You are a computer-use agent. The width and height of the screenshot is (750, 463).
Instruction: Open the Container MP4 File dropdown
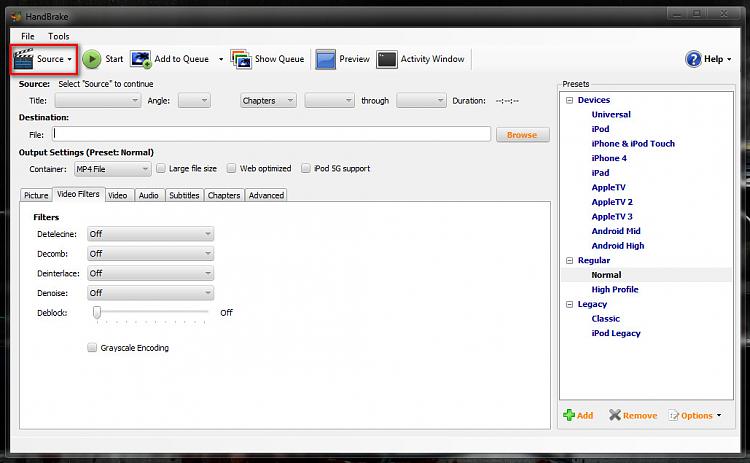click(x=112, y=169)
